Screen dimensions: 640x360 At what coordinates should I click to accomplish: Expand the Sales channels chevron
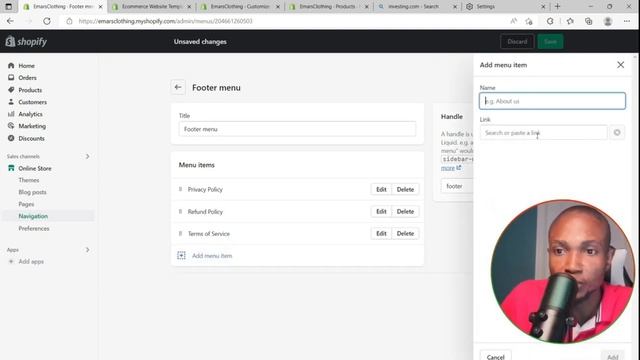point(87,156)
